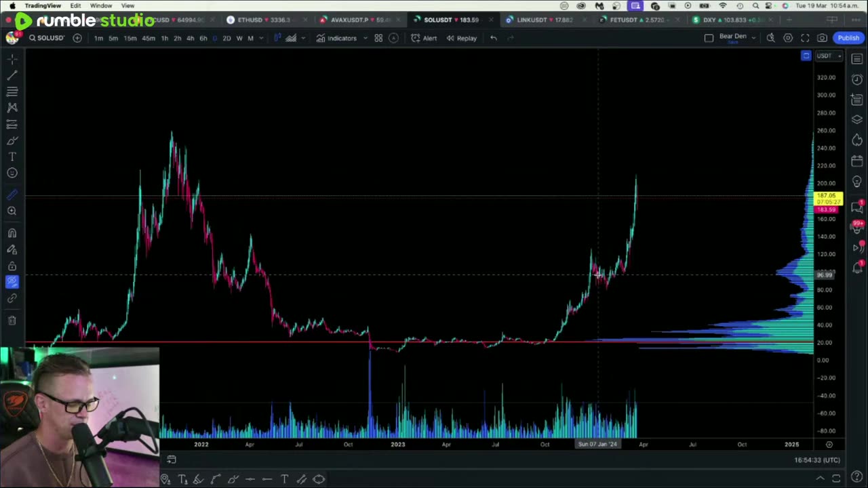Viewport: 868px width, 488px height.
Task: Enter fullscreen mode
Action: click(805, 38)
